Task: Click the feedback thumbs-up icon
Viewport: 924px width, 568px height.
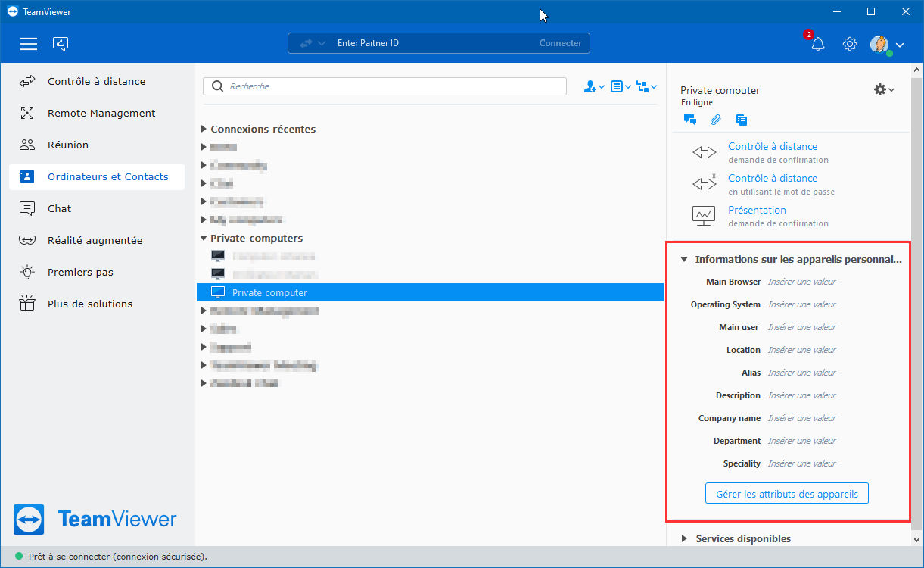Action: [61, 44]
